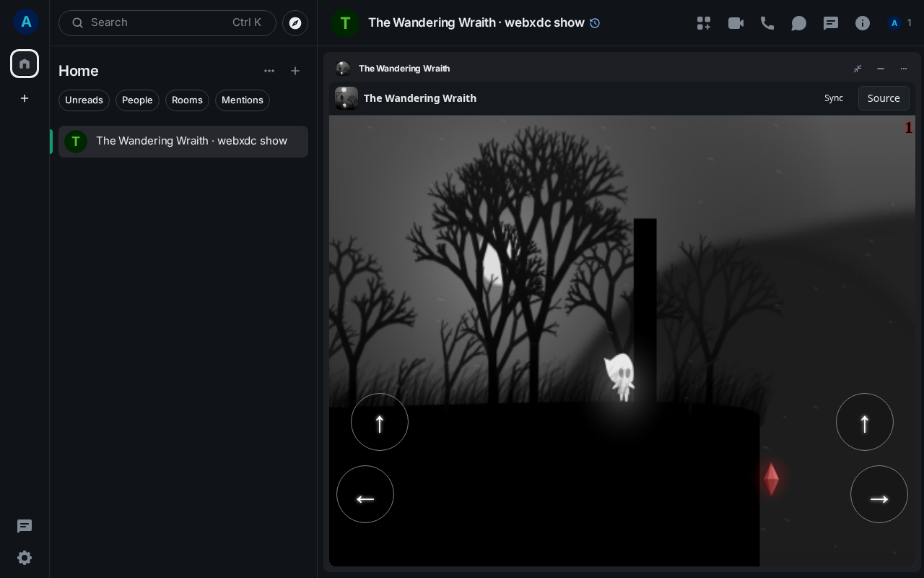The width and height of the screenshot is (924, 578).
Task: Filter rooms by People
Action: [137, 100]
